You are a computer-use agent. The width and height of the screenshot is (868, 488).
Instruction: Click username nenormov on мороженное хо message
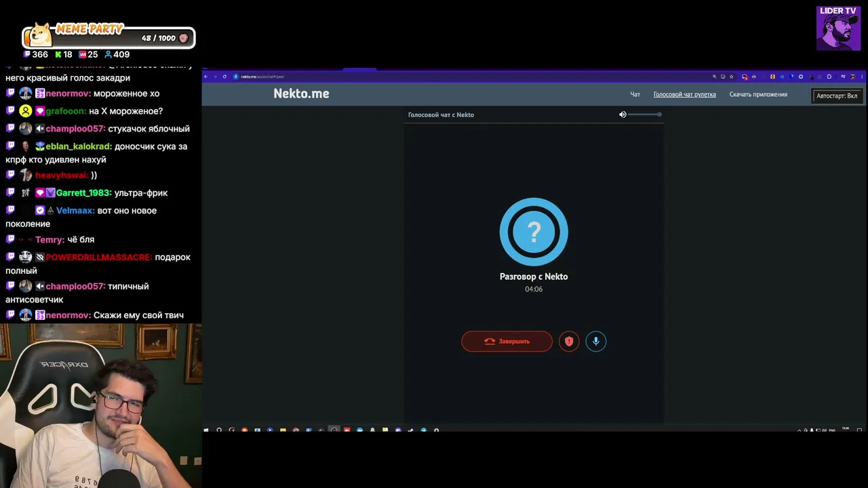[x=68, y=94]
